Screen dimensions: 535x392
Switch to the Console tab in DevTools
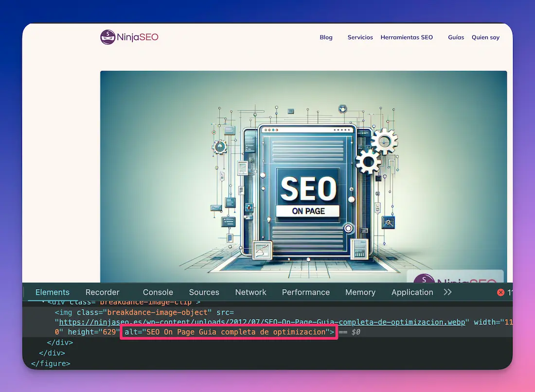(x=158, y=292)
